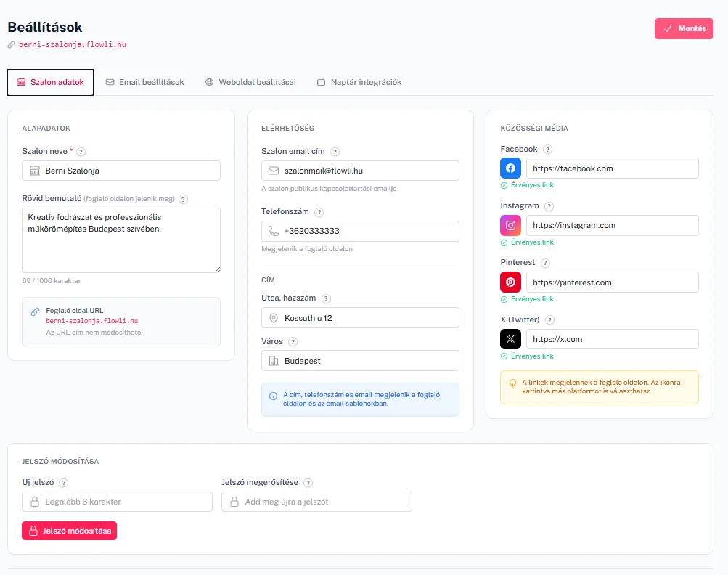Open help icon next to Szalon neve
The height and width of the screenshot is (575, 728).
point(81,152)
